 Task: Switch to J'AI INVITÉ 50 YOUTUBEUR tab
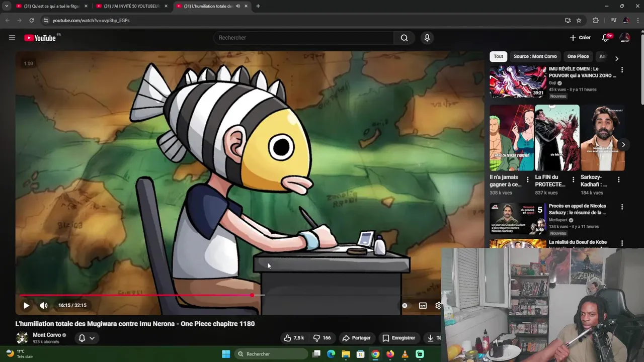132,6
